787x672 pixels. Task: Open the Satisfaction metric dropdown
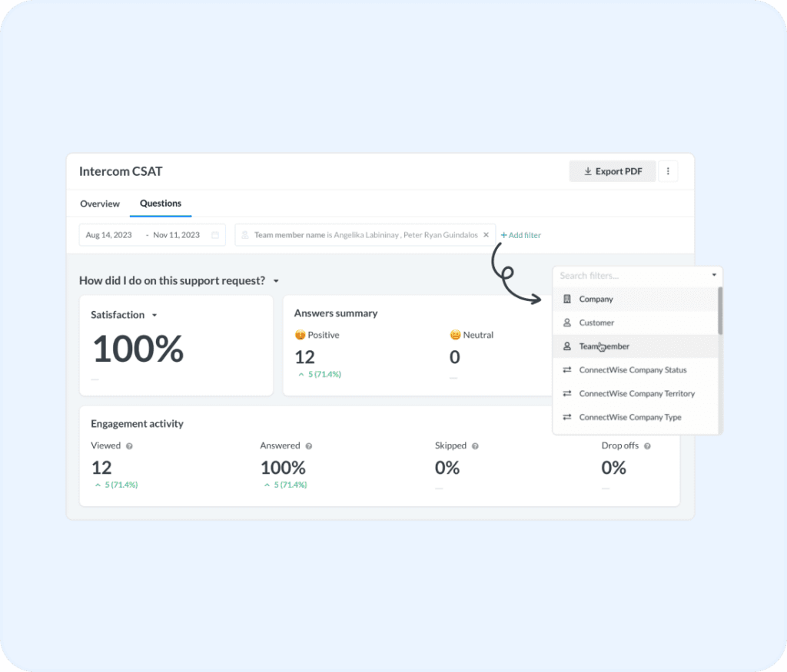pos(154,314)
